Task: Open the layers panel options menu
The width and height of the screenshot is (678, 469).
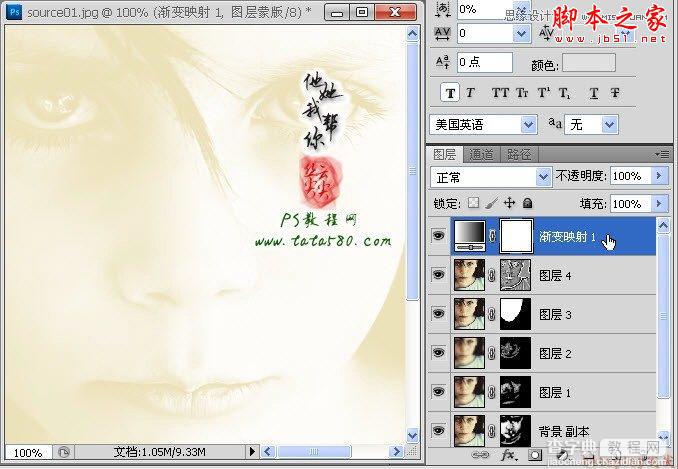Action: tap(662, 154)
